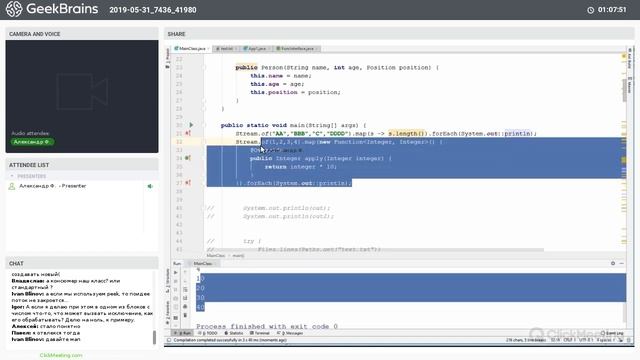
Task: Click the camera placeholder in Camera and Voice
Action: click(82, 91)
